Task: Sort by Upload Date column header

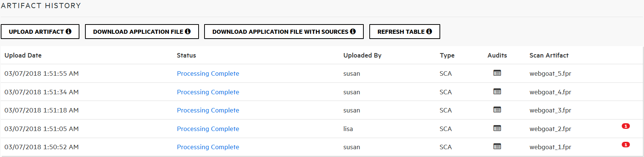Action: (23, 55)
